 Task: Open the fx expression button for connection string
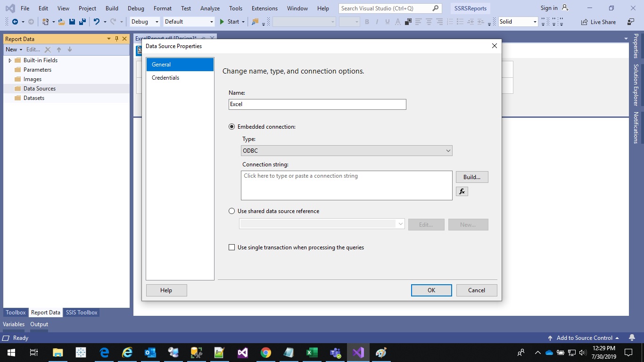coord(462,191)
